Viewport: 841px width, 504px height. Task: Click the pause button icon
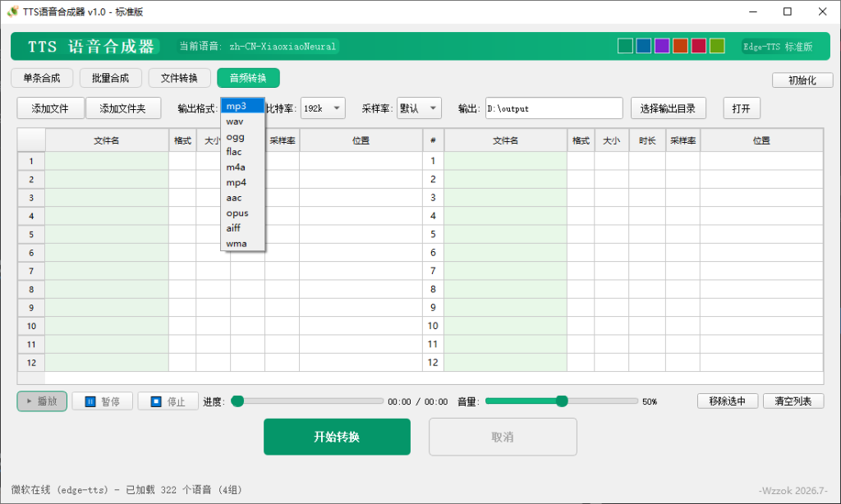(90, 401)
